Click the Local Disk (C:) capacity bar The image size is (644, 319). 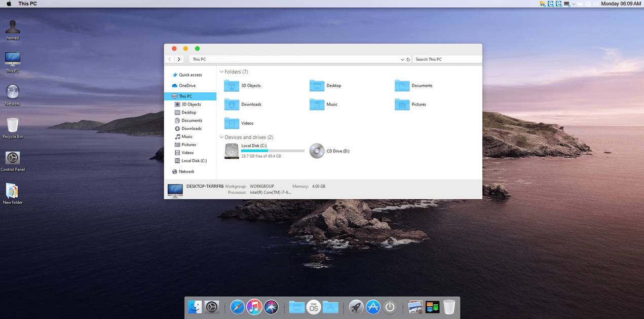point(272,151)
